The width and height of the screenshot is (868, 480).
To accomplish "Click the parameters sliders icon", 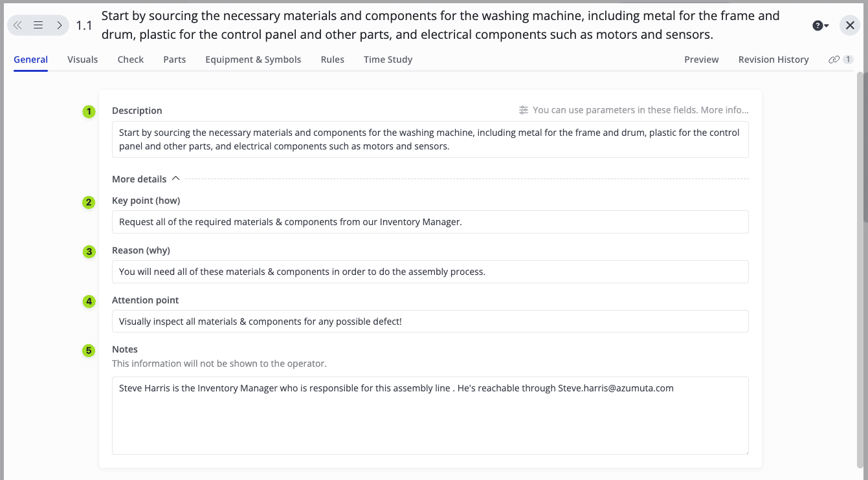I will click(x=524, y=110).
